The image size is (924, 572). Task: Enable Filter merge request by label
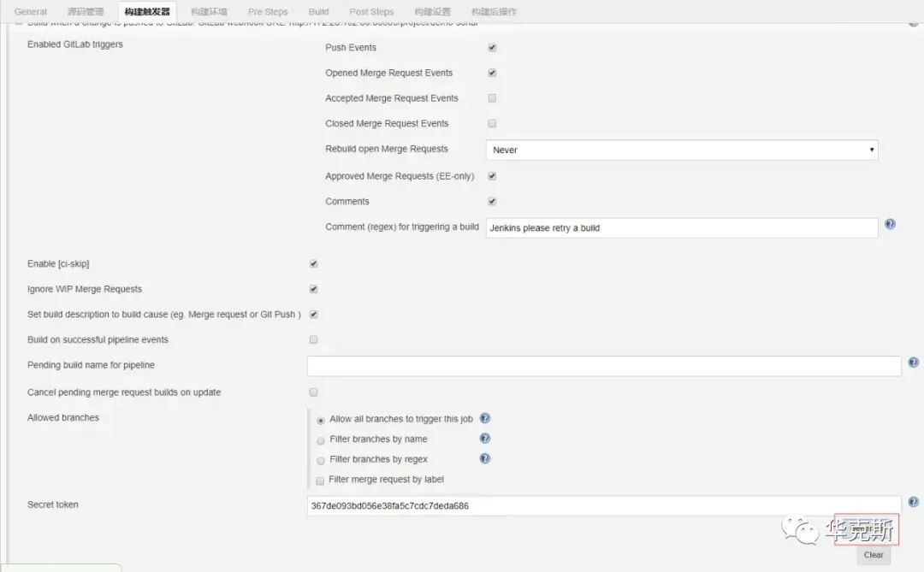point(321,481)
